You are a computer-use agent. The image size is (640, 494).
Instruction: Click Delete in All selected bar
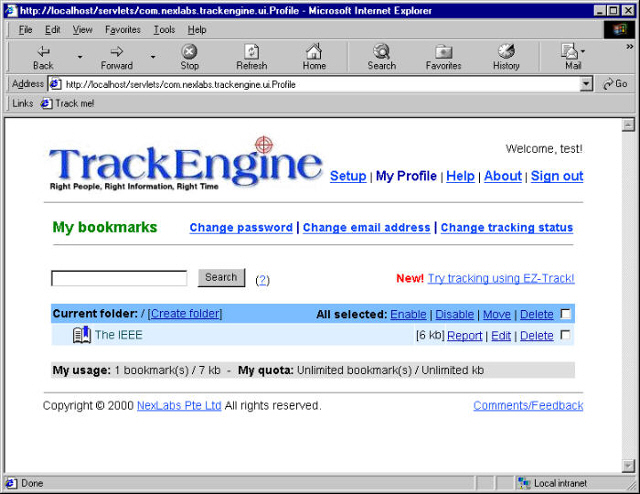(x=537, y=314)
